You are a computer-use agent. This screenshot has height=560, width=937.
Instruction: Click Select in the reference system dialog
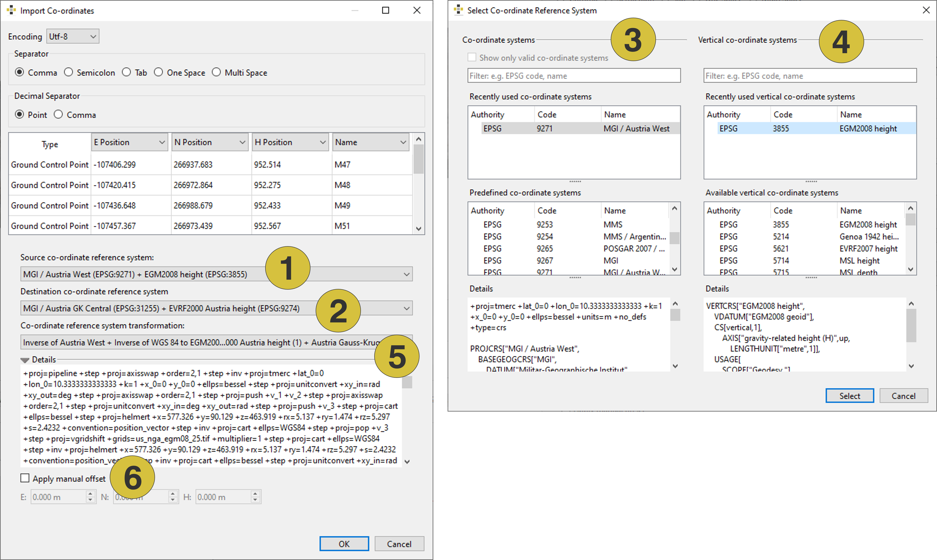pyautogui.click(x=849, y=396)
